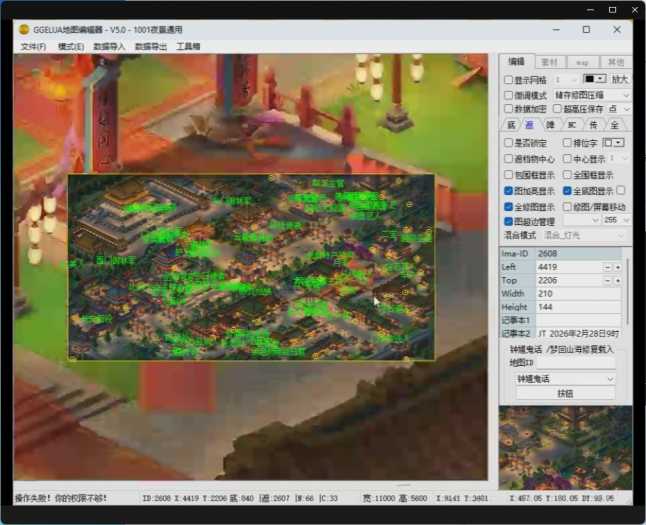Select the 全 layer tab

(615, 125)
